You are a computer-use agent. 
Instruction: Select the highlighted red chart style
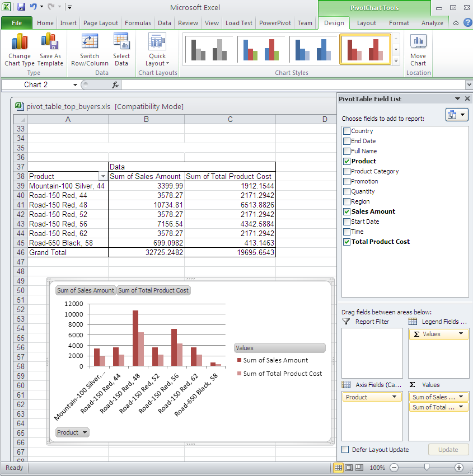[365, 49]
